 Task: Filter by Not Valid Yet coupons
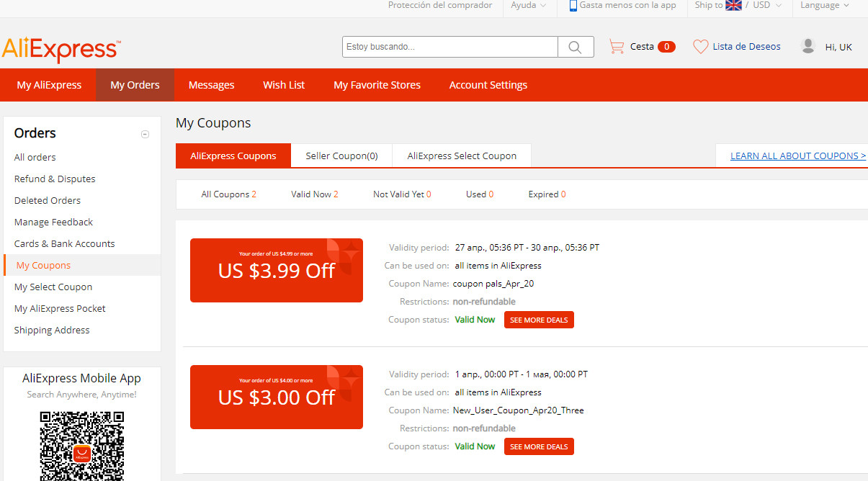point(402,194)
